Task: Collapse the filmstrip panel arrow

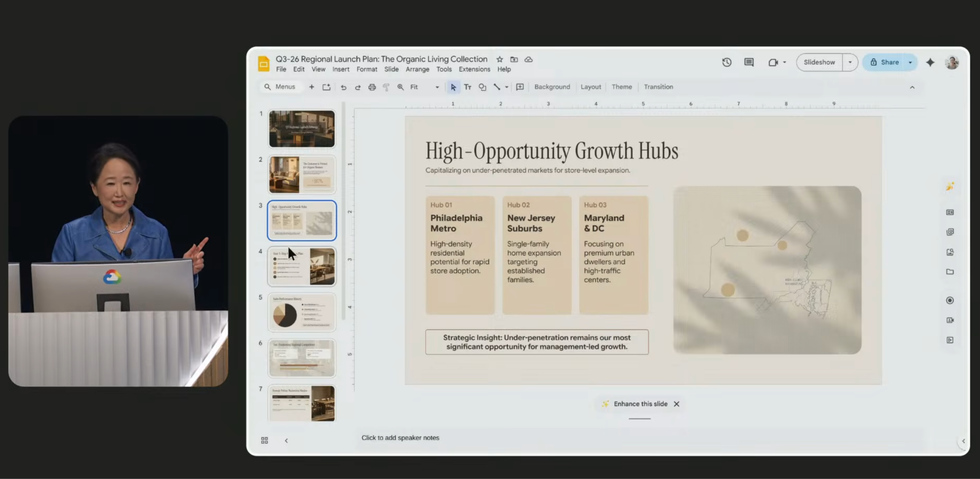Action: (286, 440)
